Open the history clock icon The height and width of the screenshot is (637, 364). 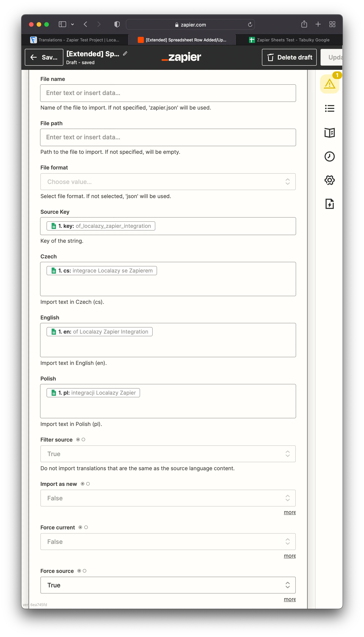pyautogui.click(x=329, y=156)
